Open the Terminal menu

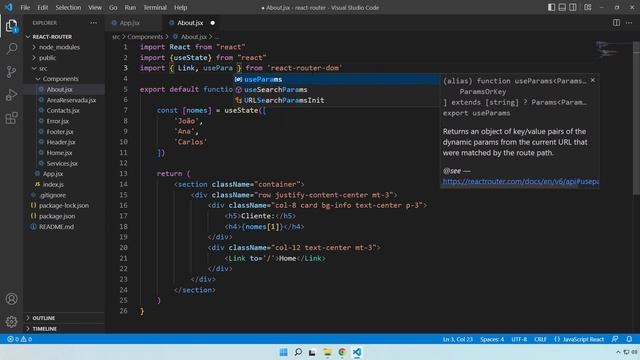[x=155, y=7]
